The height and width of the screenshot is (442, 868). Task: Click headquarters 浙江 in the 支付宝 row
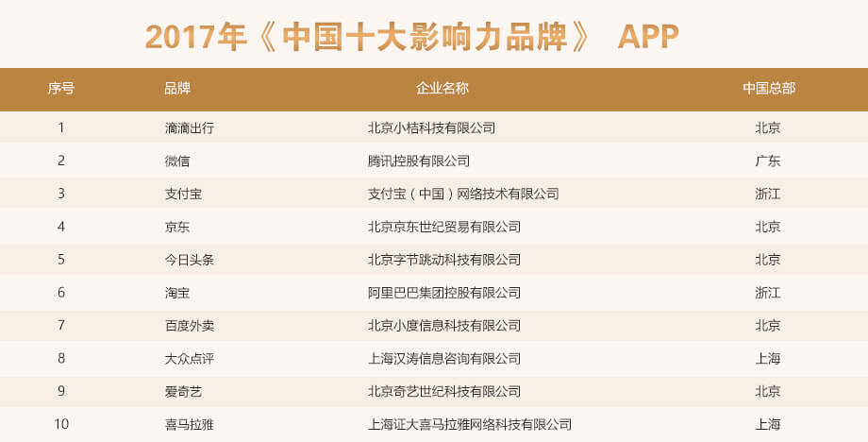(768, 194)
